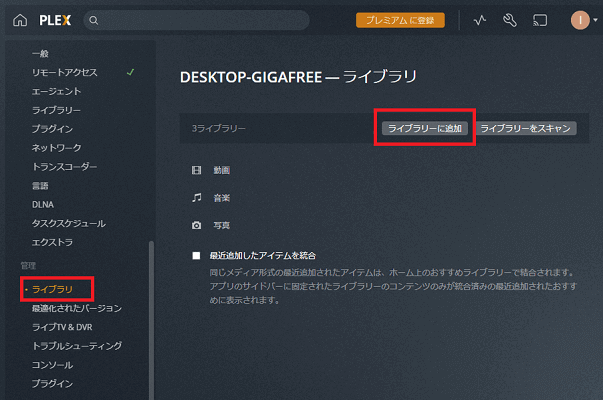Click the sidebar scrollbar

tap(151, 319)
